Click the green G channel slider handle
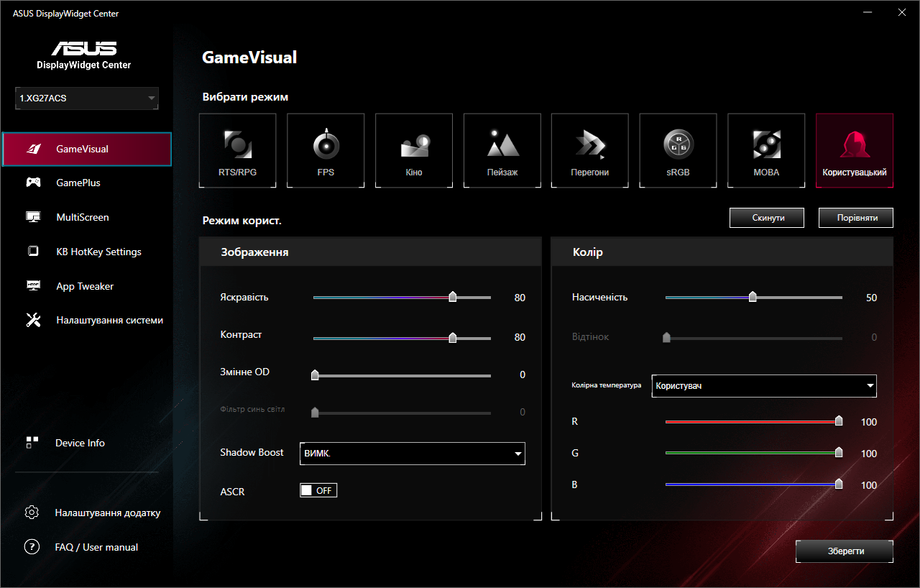The width and height of the screenshot is (920, 588). coord(839,453)
